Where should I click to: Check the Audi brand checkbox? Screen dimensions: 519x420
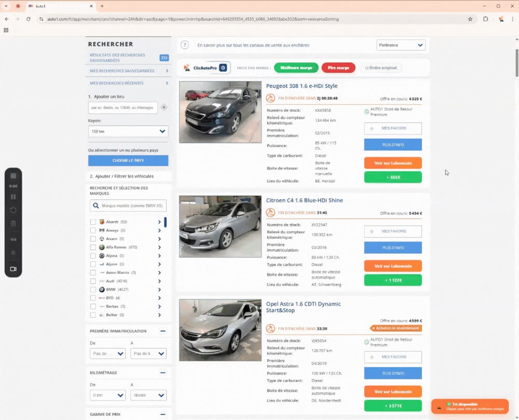(x=93, y=281)
